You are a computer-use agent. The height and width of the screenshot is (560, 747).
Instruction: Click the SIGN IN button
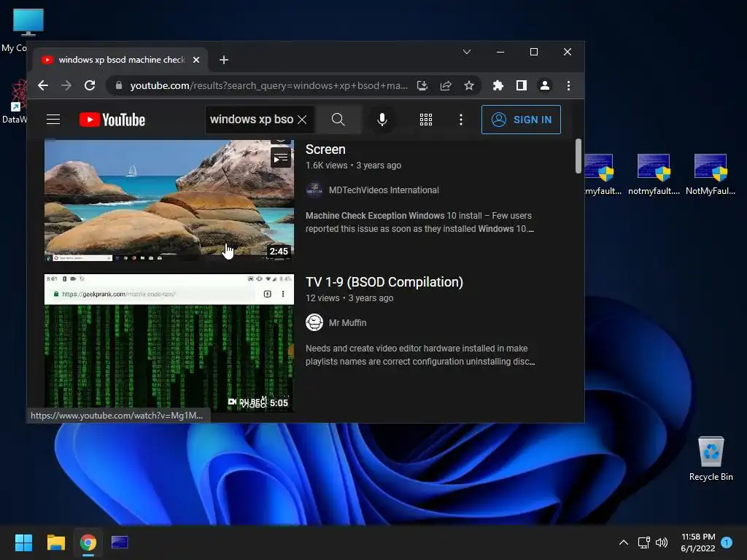tap(521, 120)
